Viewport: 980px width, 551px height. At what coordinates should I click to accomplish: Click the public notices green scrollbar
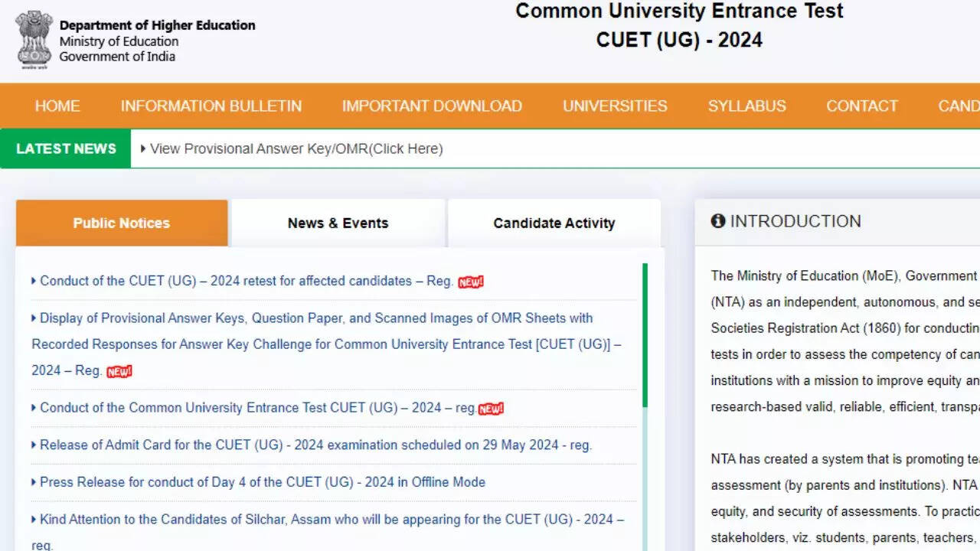click(645, 335)
